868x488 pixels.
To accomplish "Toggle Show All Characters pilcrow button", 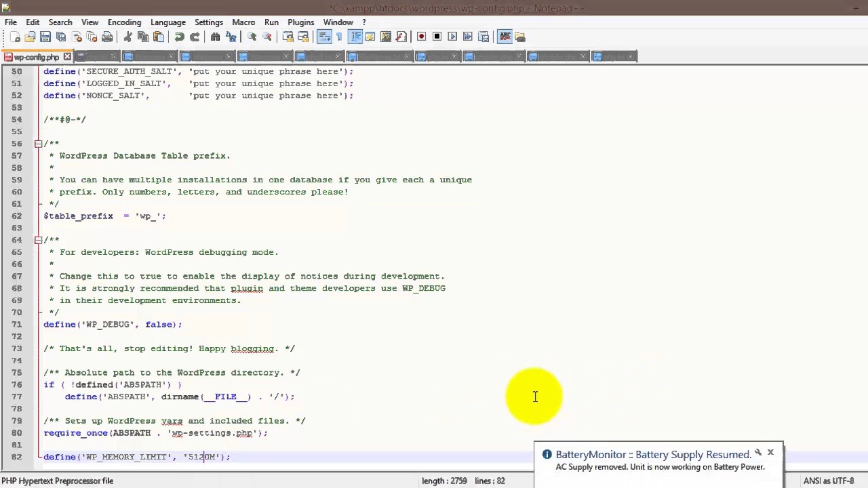I will coord(339,37).
